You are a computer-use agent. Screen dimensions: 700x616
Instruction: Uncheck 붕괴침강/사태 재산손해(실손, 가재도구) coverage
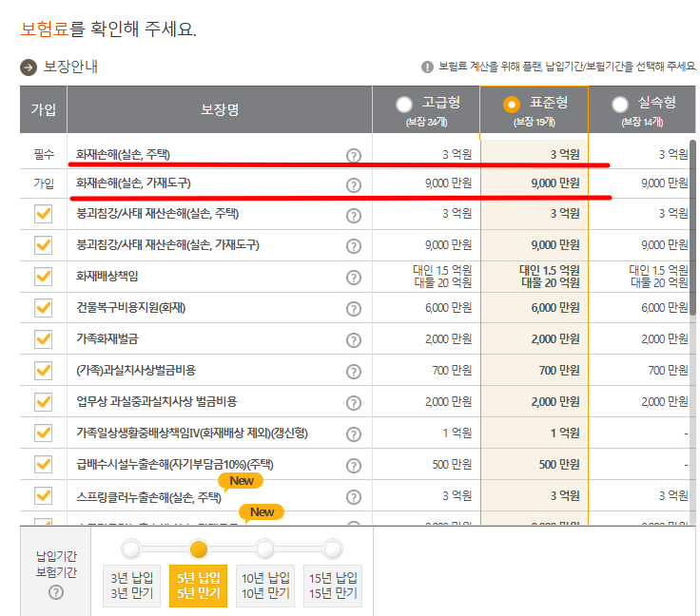coord(44,245)
